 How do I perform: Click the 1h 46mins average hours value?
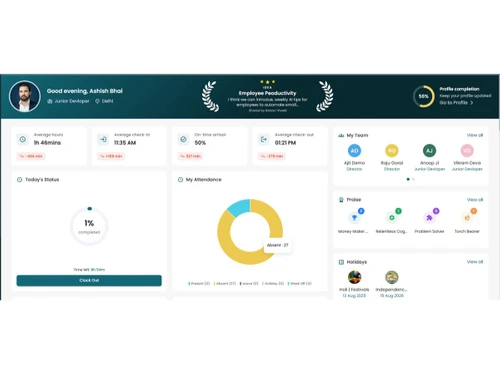pyautogui.click(x=47, y=143)
